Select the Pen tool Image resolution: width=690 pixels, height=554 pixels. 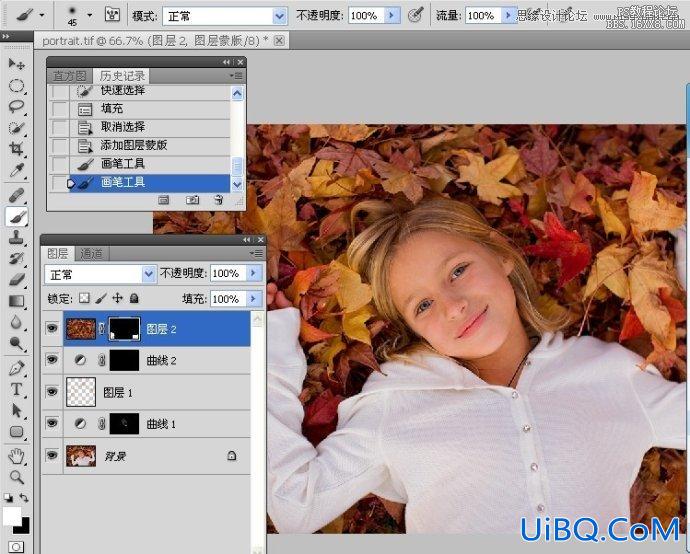click(16, 368)
